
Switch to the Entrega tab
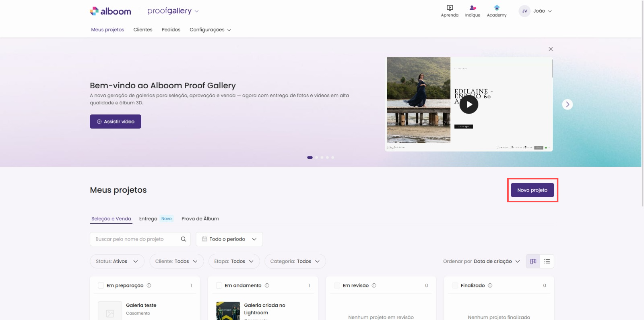click(x=148, y=218)
